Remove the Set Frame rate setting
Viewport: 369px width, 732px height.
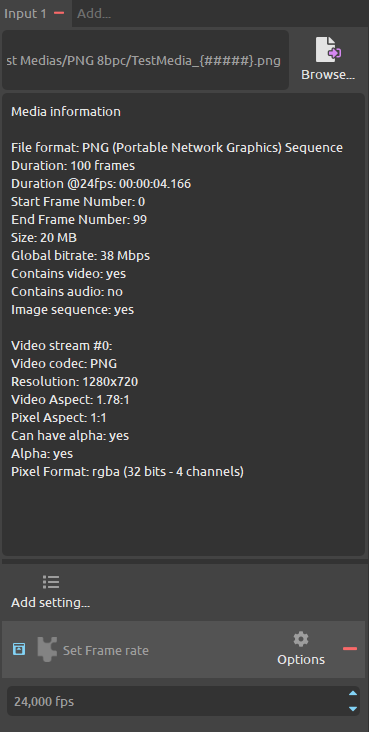point(350,648)
